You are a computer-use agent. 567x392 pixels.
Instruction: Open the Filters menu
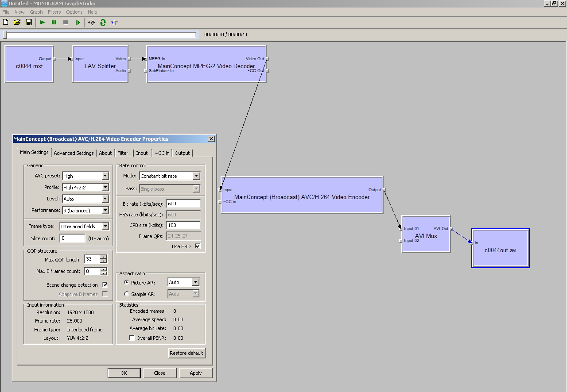[54, 12]
